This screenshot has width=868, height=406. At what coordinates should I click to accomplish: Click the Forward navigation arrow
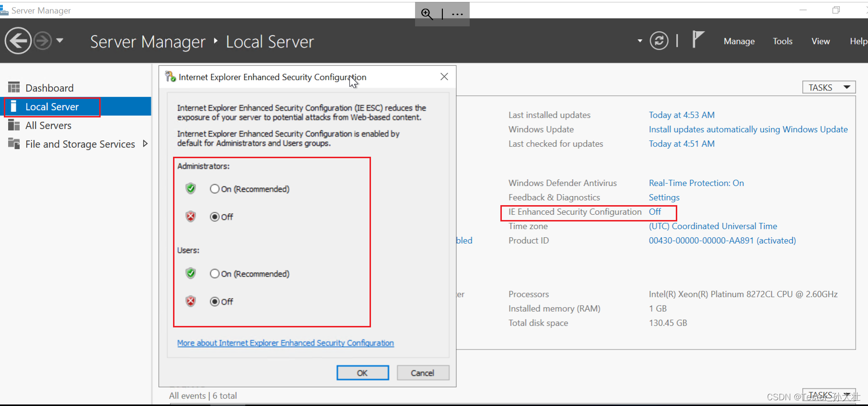click(43, 41)
